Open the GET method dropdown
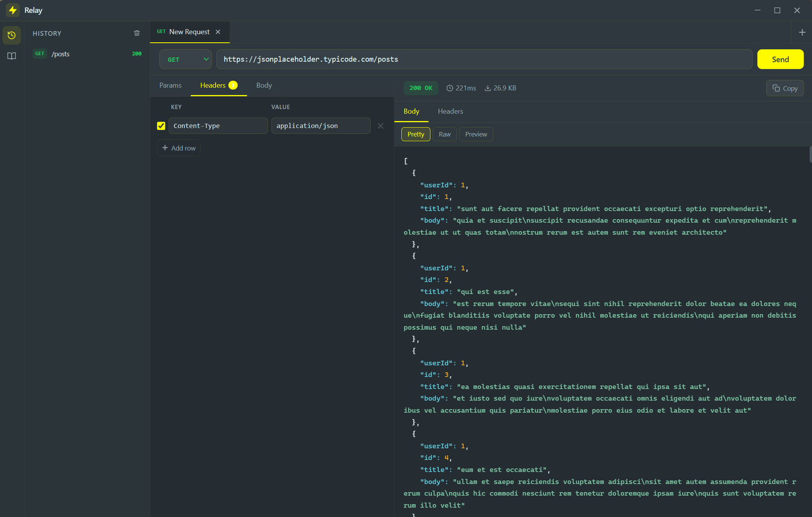Screen dimensions: 812x517 (186, 59)
